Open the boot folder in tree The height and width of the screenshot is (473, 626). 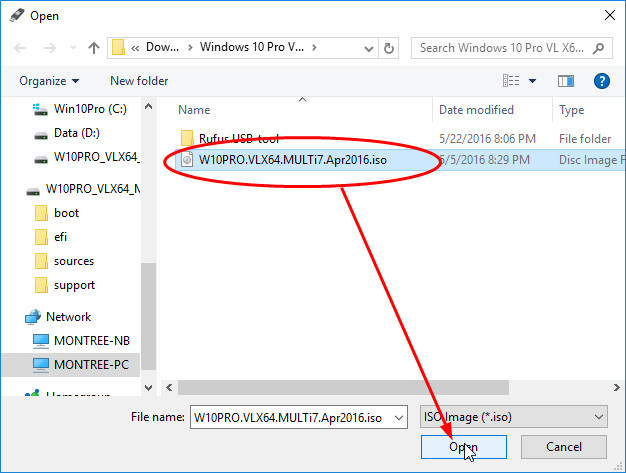click(x=66, y=213)
